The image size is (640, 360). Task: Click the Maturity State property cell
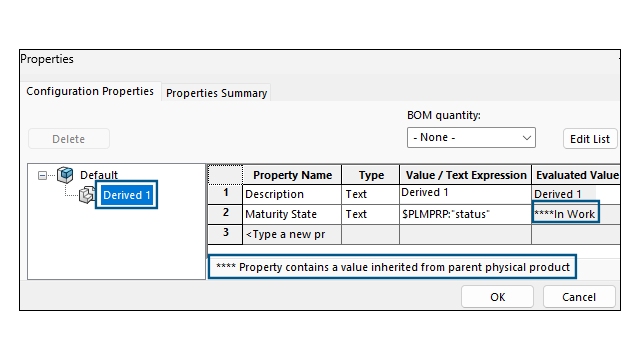[x=292, y=214]
